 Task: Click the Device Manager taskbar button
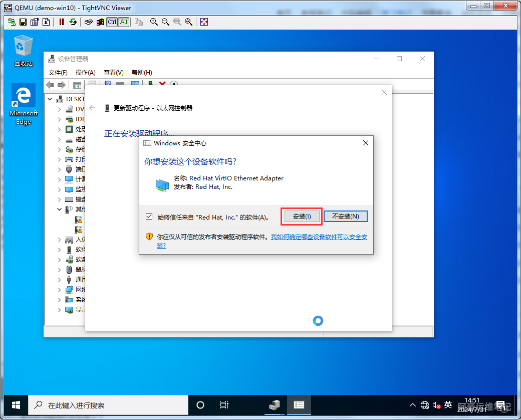tap(275, 405)
